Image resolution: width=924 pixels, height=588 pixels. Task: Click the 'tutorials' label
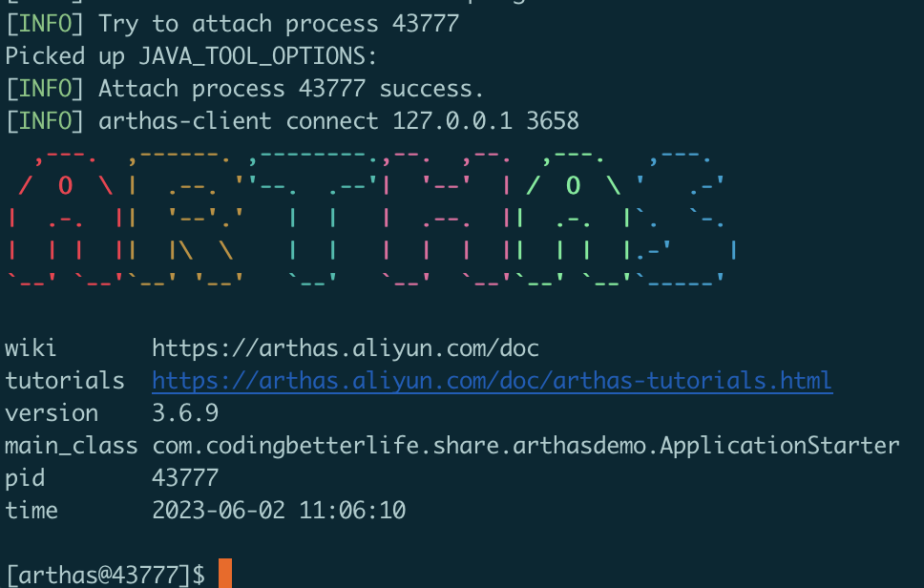tap(65, 381)
